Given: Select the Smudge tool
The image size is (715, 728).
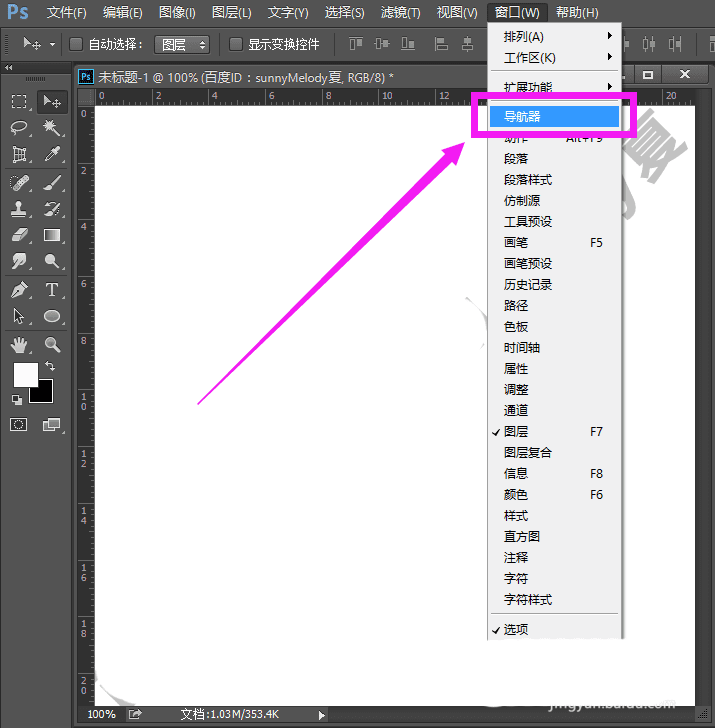Looking at the screenshot, I should [19, 261].
